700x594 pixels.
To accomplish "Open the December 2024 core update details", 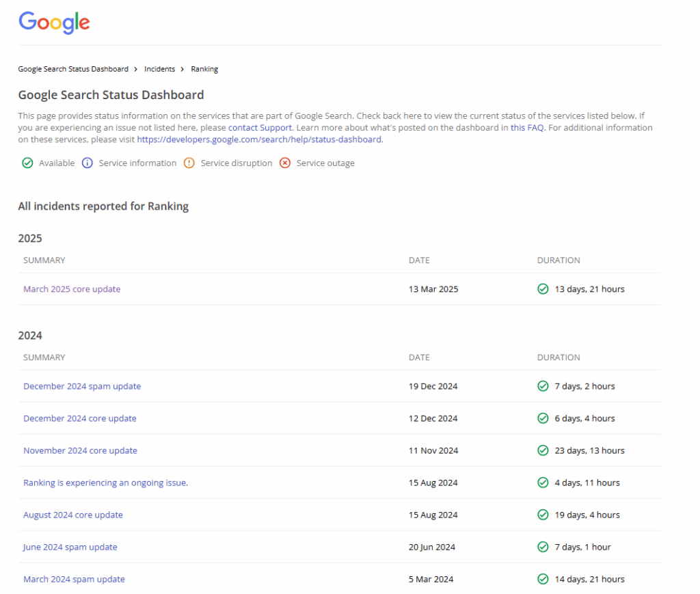I will pyautogui.click(x=80, y=418).
